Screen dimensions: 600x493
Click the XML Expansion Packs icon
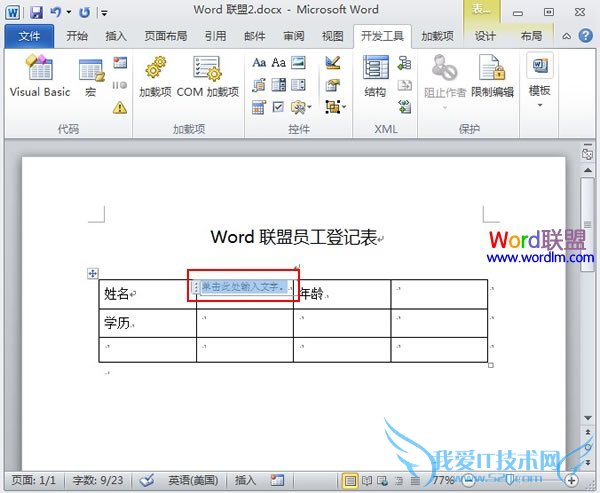click(404, 107)
